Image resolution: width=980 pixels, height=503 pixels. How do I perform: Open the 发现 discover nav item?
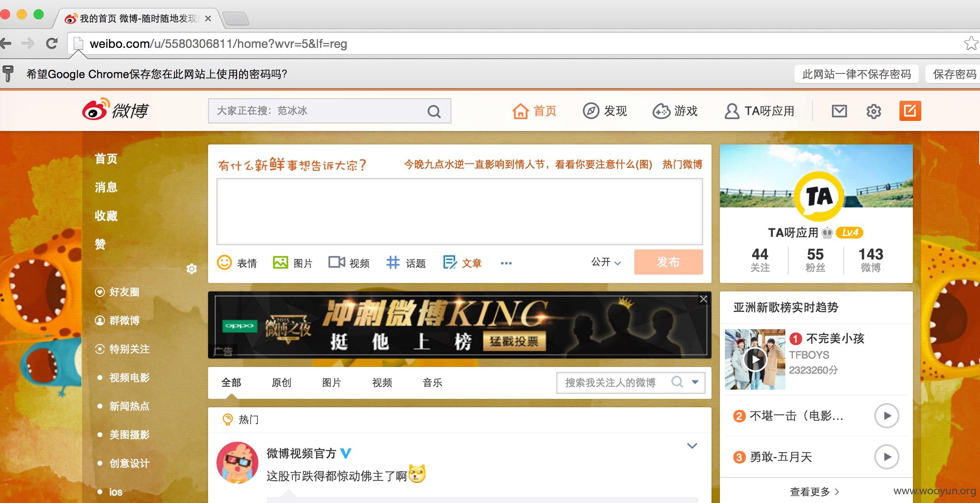coord(605,111)
